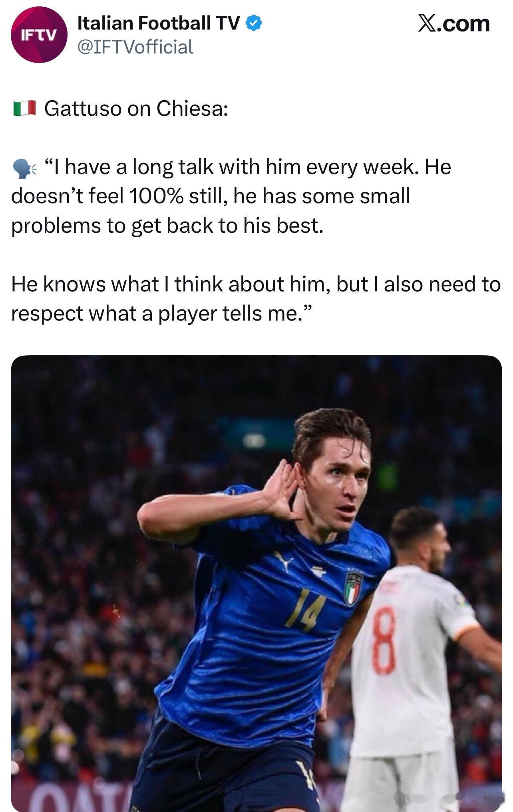The width and height of the screenshot is (513, 812).
Task: Click the 'He knows what I think' paragraph
Action: pyautogui.click(x=256, y=299)
